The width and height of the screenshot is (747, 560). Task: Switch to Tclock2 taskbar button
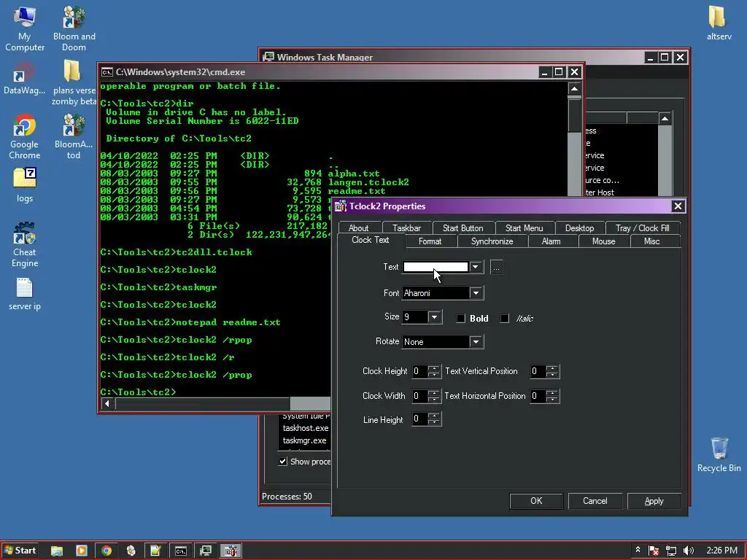(x=231, y=551)
